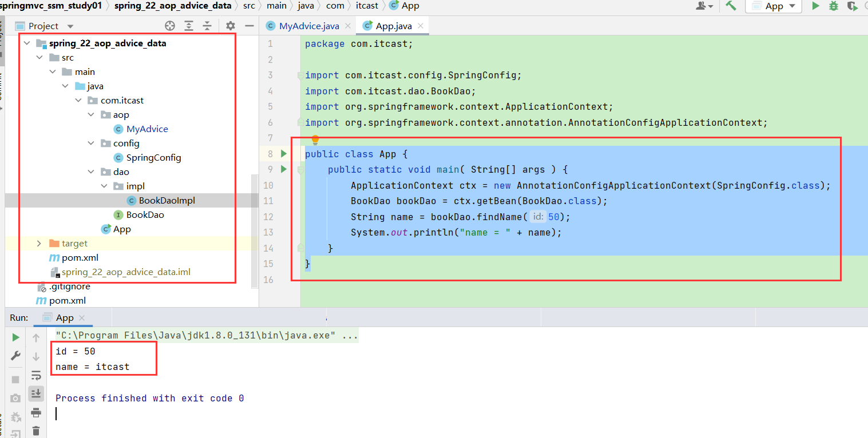Viewport: 868px width, 438px height.
Task: Click the yellow intention lightbulb icon
Action: 315,140
